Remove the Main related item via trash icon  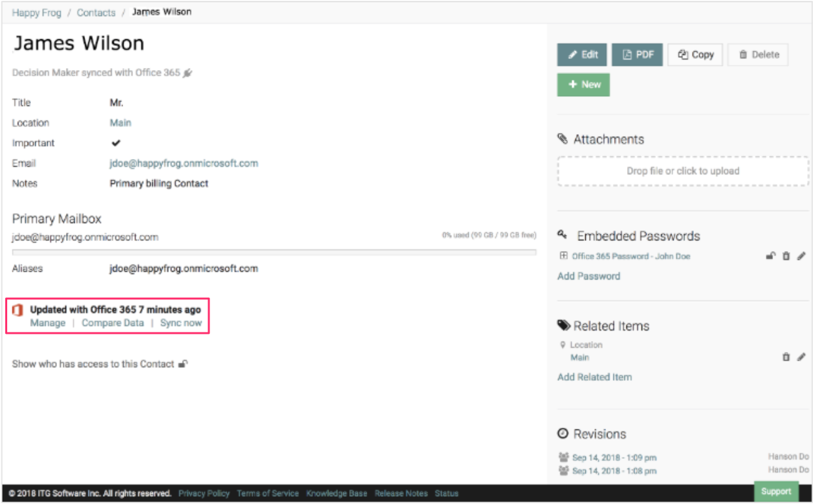(786, 357)
